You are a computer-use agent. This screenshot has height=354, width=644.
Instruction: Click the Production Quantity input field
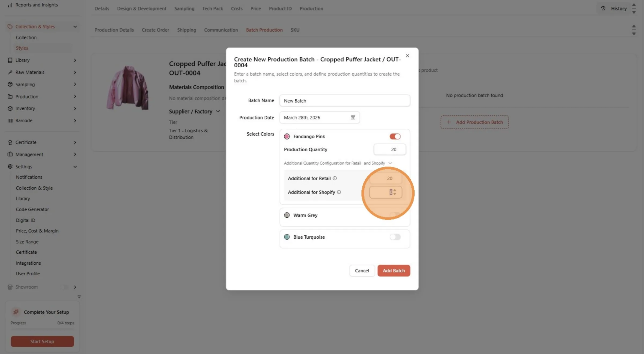point(390,149)
